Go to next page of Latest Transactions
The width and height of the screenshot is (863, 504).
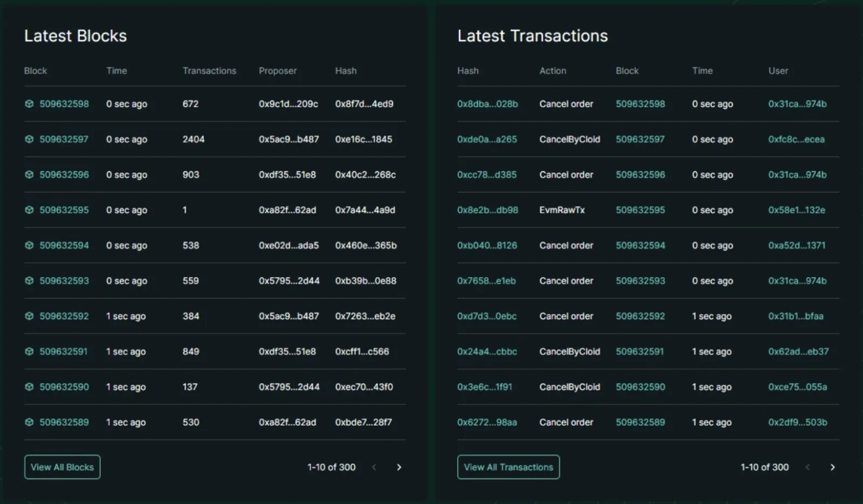tap(832, 467)
